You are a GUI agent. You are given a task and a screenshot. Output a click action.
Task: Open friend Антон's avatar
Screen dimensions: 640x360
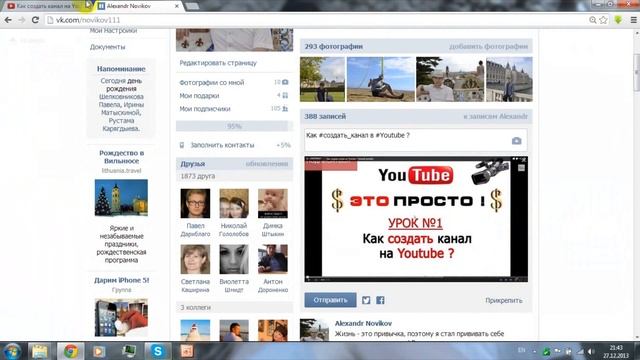(273, 259)
